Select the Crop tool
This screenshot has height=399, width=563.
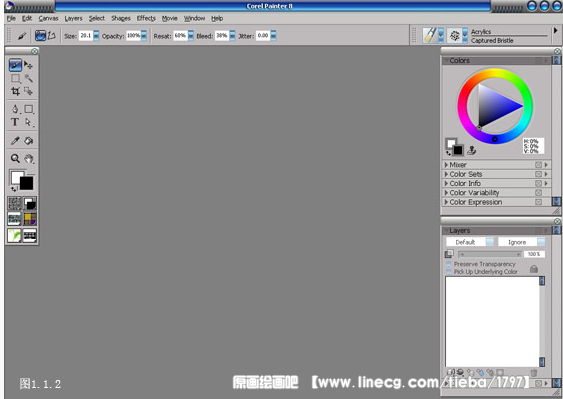(15, 91)
